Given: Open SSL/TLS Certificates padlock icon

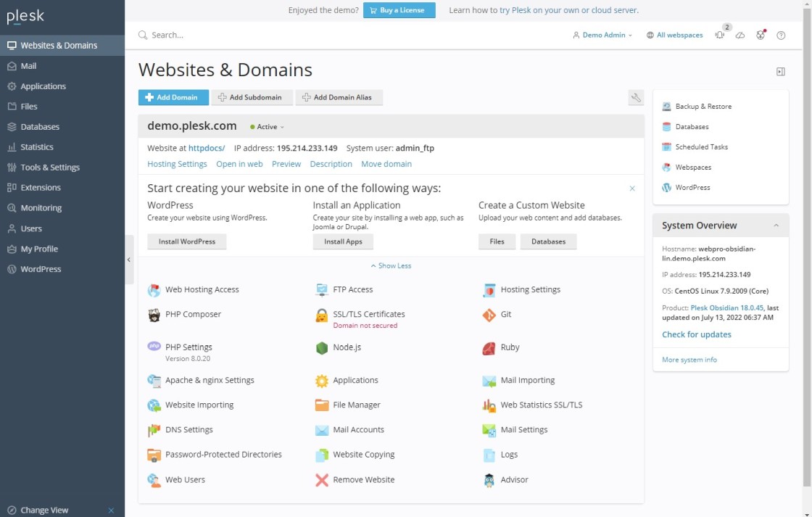Looking at the screenshot, I should tap(322, 315).
